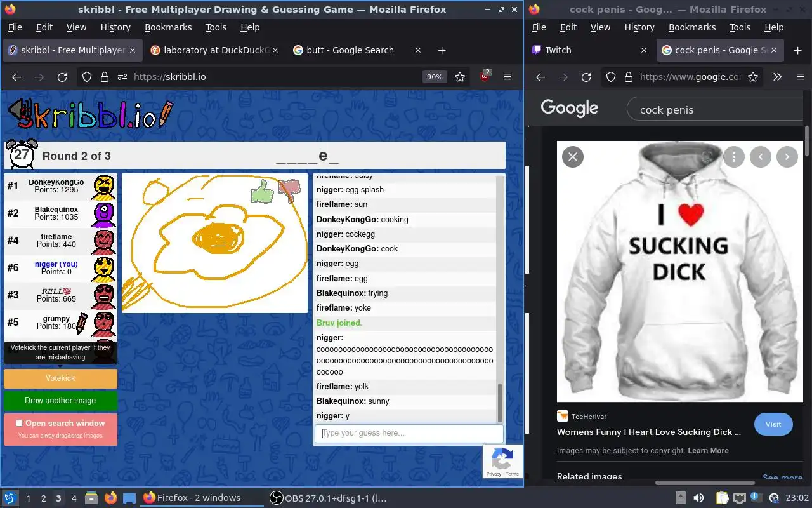Open the three-dot options in image preview
Viewport: 812px width, 508px height.
tap(734, 157)
